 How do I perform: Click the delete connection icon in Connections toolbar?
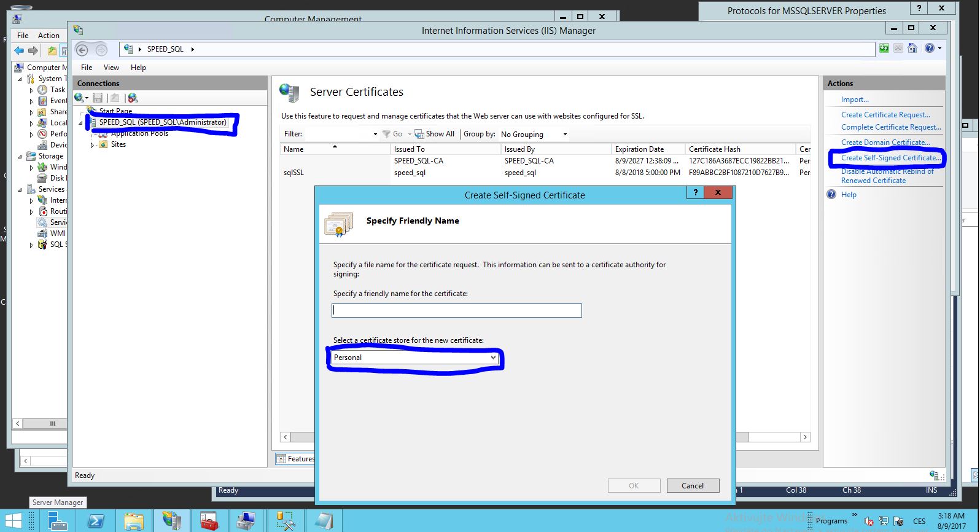133,98
